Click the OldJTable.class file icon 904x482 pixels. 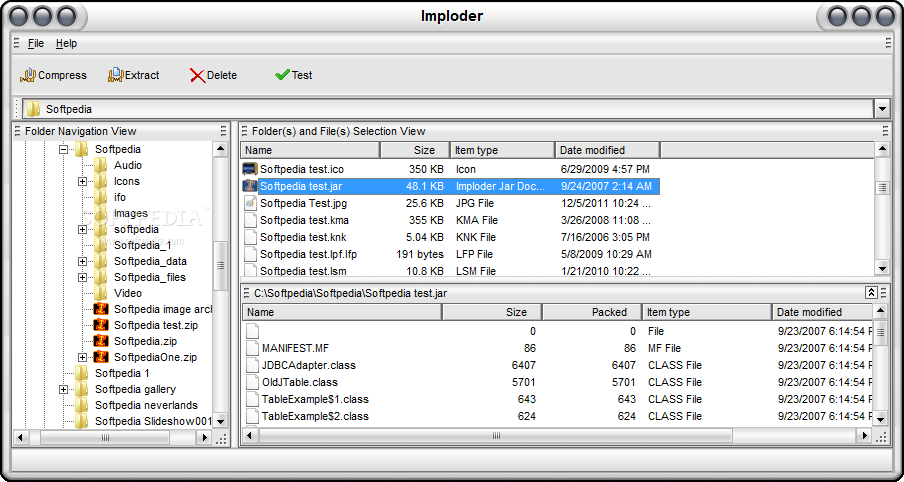coord(252,382)
